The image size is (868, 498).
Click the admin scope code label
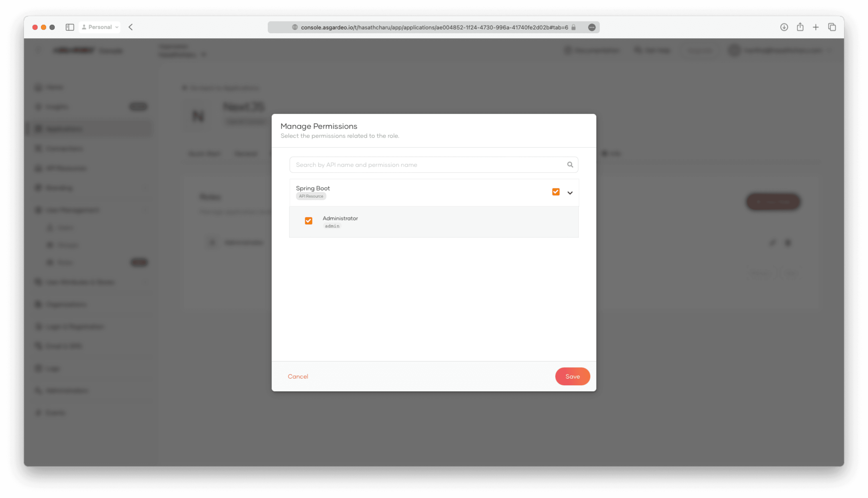[332, 226]
